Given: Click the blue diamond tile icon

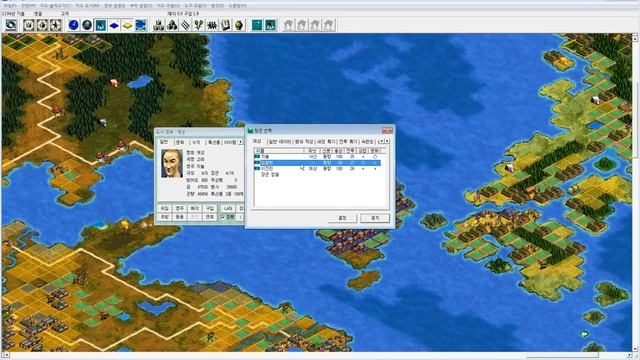Looking at the screenshot, I should pyautogui.click(x=114, y=25).
